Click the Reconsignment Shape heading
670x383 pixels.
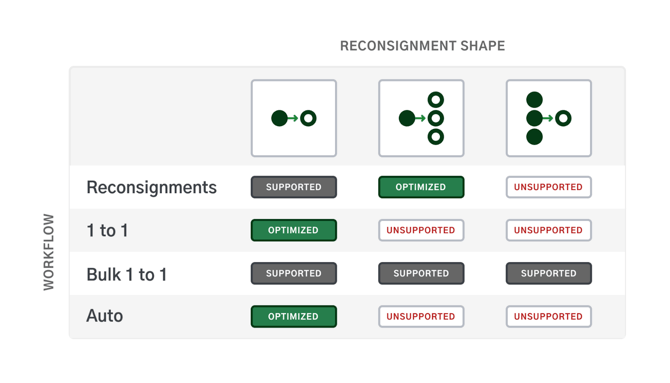(423, 46)
